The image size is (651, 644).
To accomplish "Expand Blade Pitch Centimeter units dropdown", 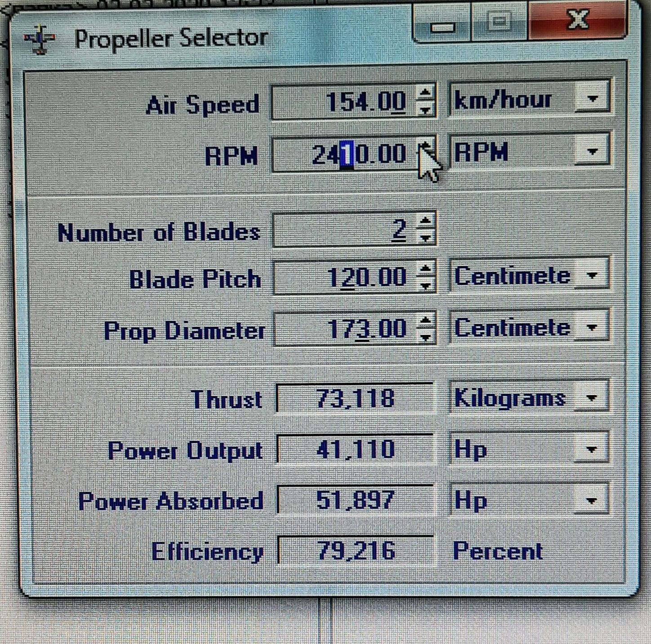I will click(592, 275).
